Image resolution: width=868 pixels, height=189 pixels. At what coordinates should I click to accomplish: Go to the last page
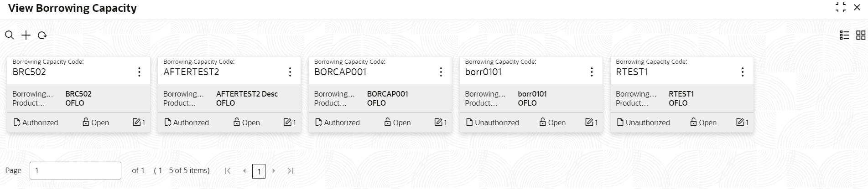coord(290,171)
